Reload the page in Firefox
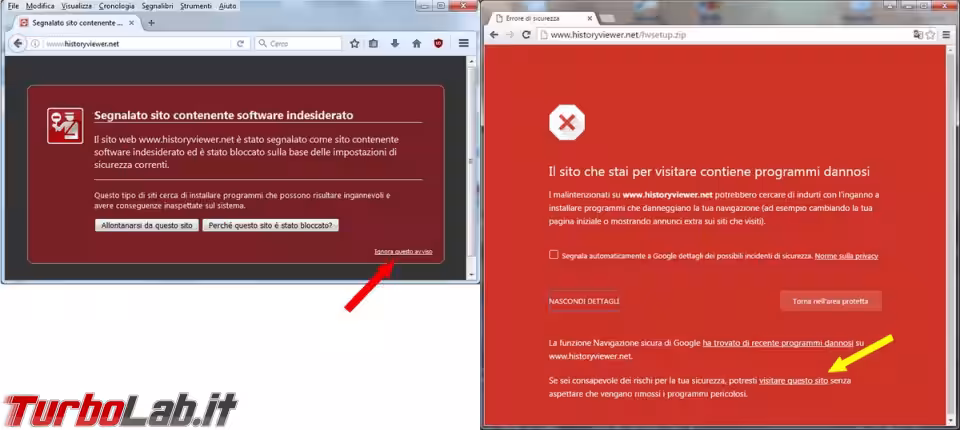 [241, 43]
